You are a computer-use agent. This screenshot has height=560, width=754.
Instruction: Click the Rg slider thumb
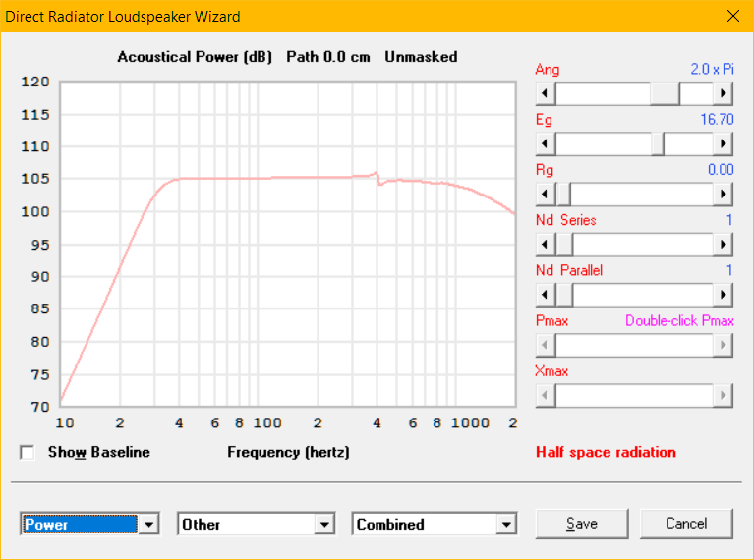tap(563, 195)
